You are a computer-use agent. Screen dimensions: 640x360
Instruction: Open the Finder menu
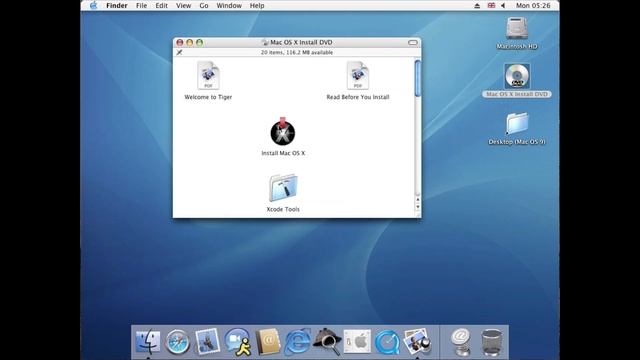(117, 6)
